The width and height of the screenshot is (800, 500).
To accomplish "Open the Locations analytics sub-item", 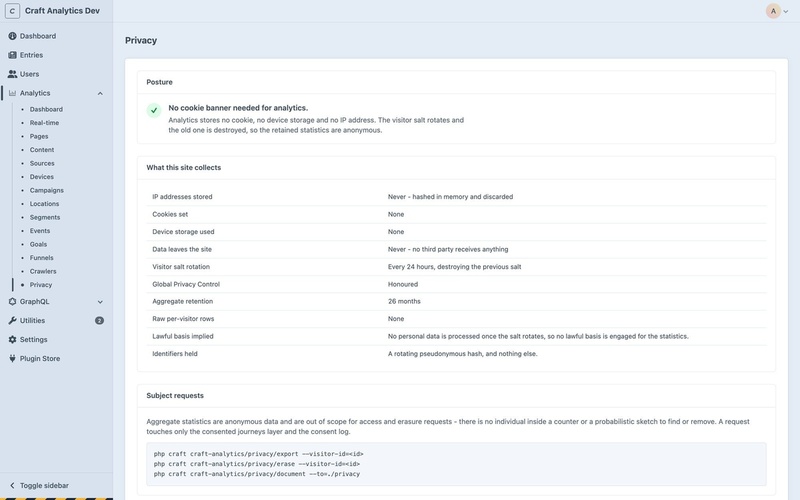I will pos(44,204).
